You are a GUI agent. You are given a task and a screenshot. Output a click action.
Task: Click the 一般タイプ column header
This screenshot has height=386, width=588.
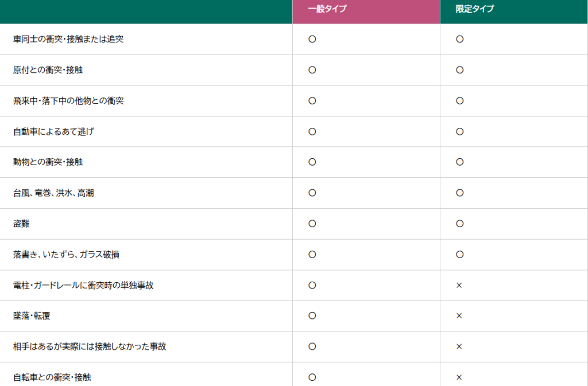327,9
